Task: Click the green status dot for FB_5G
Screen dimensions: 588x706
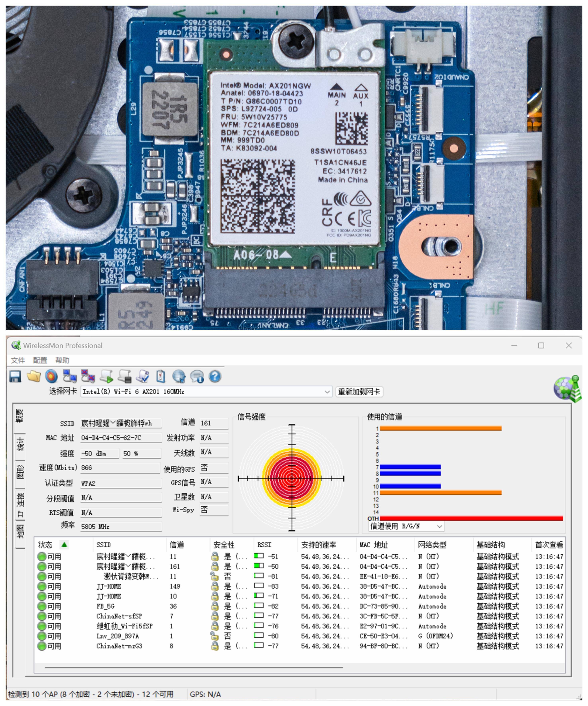Action: coord(42,606)
